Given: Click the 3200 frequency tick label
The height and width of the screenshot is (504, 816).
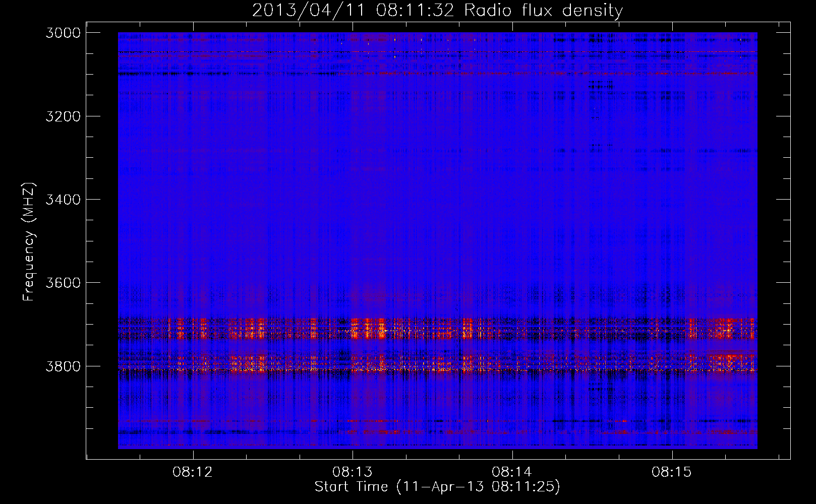Looking at the screenshot, I should 63,116.
